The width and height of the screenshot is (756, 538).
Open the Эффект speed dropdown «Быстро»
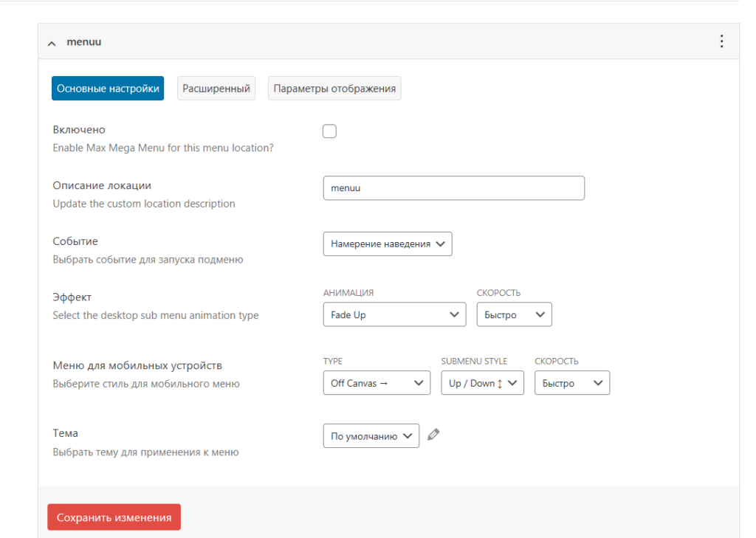pos(514,315)
